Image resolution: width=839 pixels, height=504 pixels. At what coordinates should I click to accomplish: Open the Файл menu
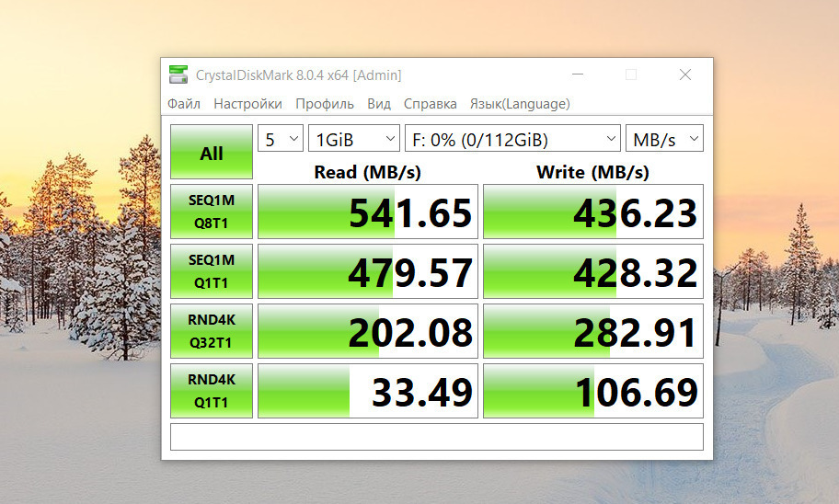[x=184, y=103]
